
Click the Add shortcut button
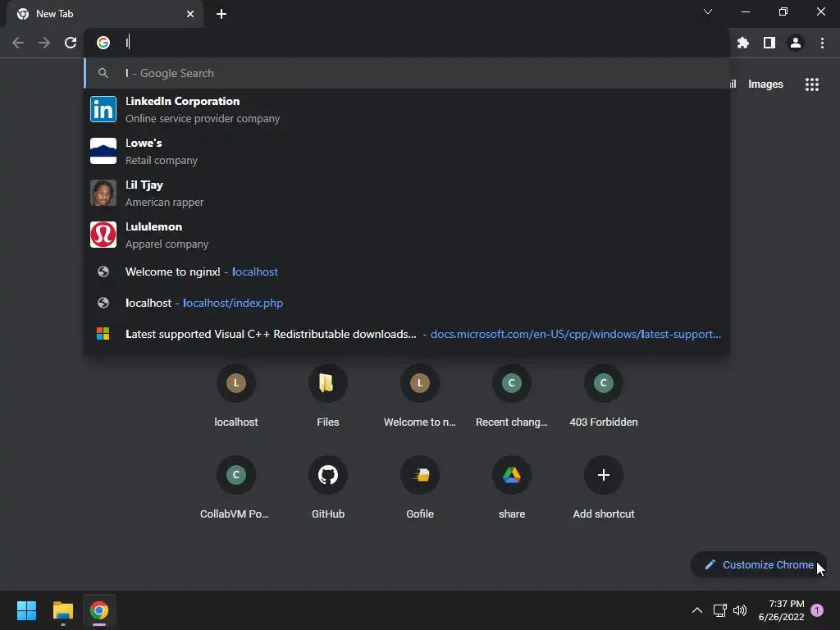604,488
